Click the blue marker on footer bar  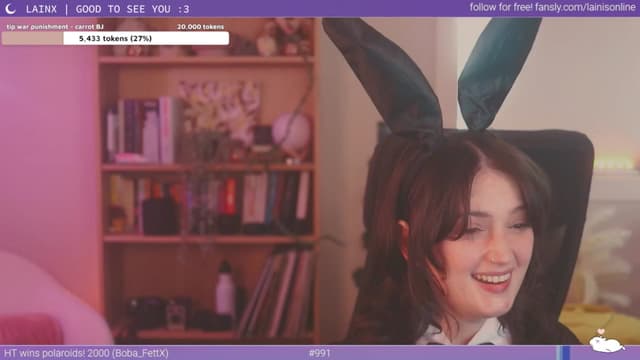tap(563, 353)
